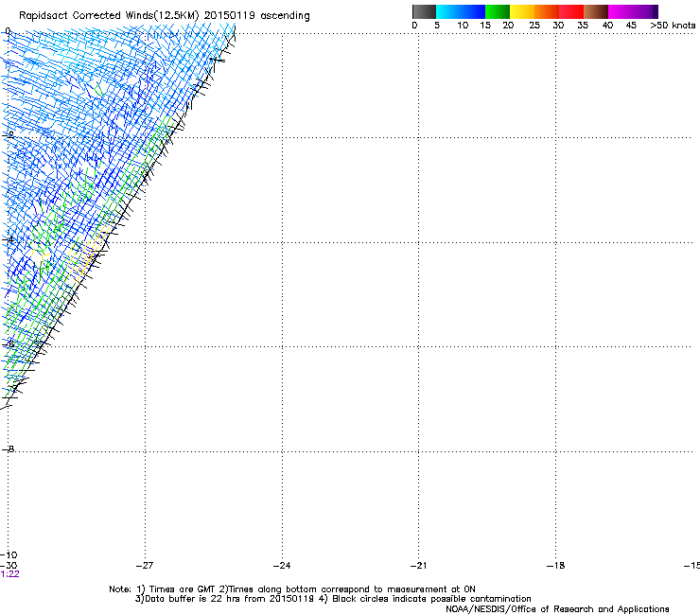Click the brown 35-40 knots color band
This screenshot has height=615, width=700.
pos(596,11)
